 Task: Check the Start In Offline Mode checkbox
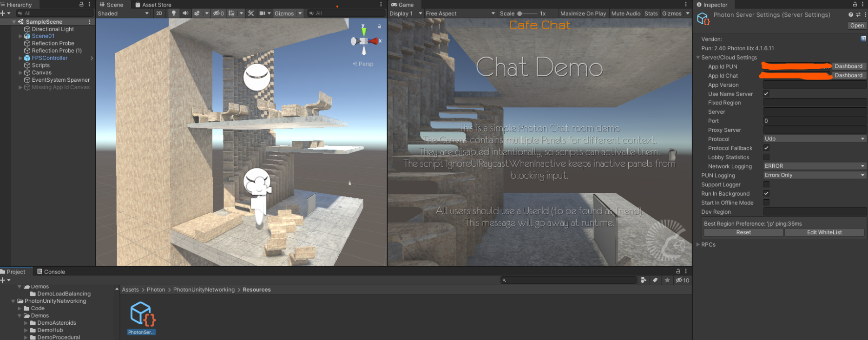[x=766, y=203]
